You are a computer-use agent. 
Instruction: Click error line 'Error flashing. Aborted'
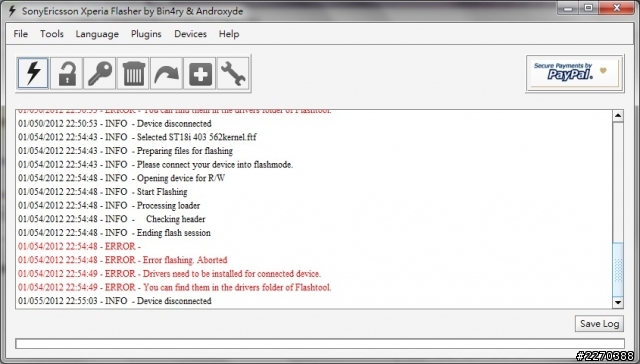122,260
